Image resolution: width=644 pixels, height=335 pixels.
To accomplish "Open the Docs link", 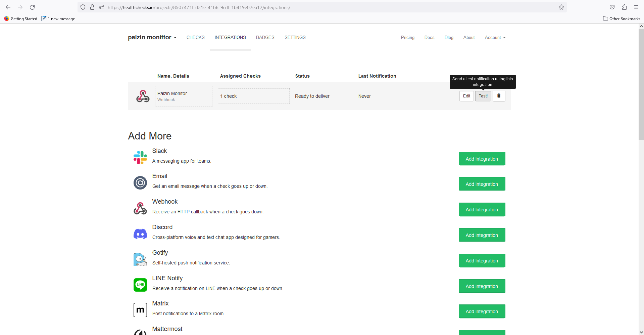I will tap(429, 37).
